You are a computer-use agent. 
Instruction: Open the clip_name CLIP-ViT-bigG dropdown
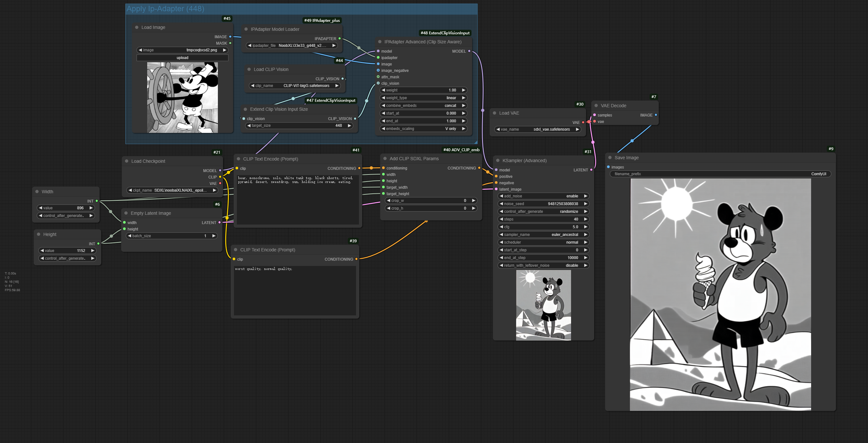tap(295, 85)
